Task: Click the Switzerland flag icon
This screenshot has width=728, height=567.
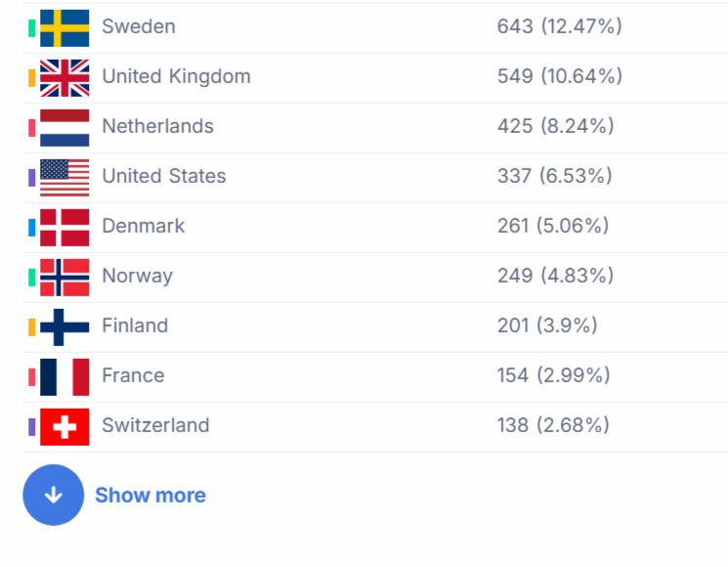Action: [64, 426]
